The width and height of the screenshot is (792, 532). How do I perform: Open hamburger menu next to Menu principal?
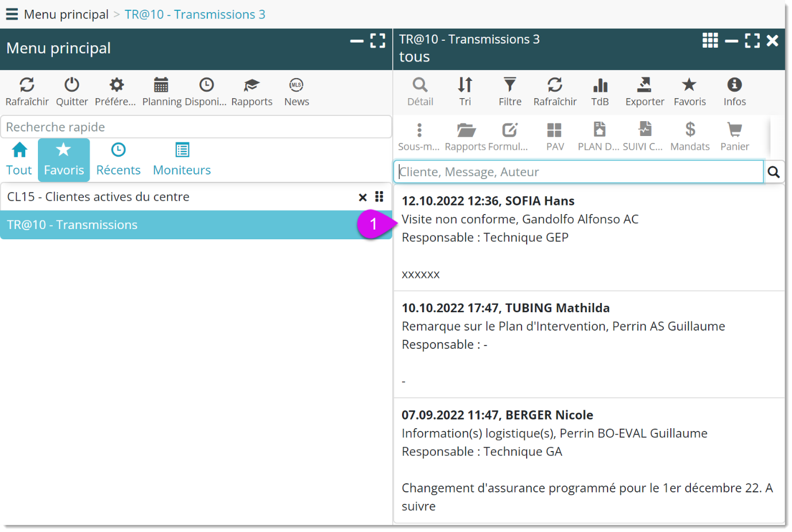tap(11, 14)
